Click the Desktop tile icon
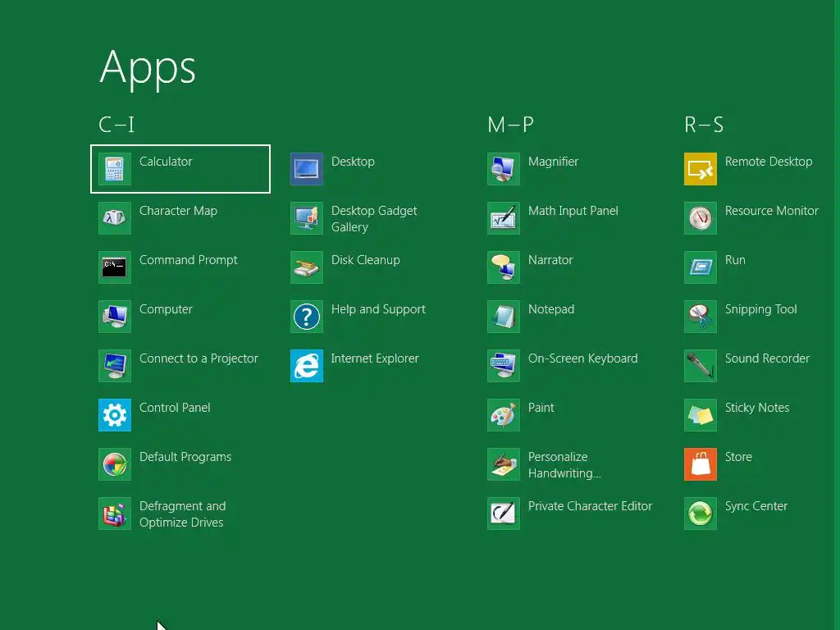The image size is (840, 630). 307,169
